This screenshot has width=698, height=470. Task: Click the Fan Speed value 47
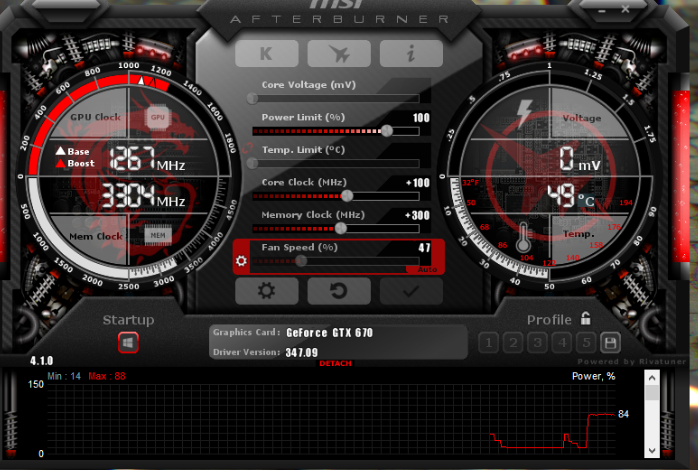tap(424, 247)
